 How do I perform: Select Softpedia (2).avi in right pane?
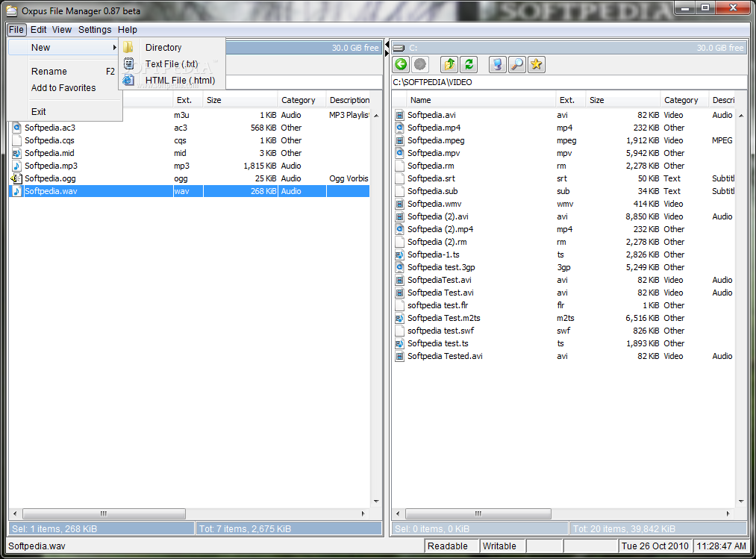(438, 216)
